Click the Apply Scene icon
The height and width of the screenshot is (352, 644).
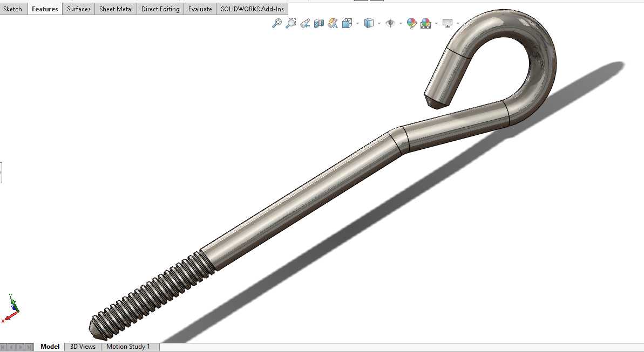pos(425,23)
